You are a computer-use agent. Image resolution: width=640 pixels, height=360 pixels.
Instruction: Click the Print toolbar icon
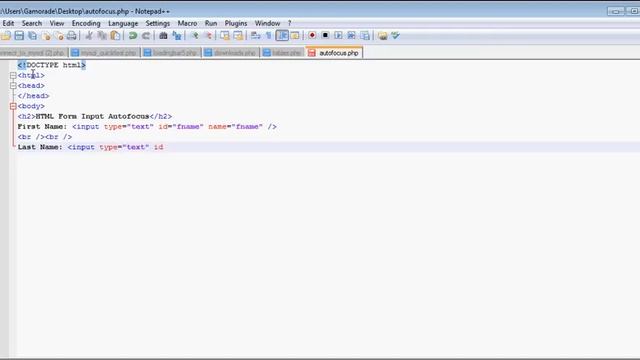[71, 36]
